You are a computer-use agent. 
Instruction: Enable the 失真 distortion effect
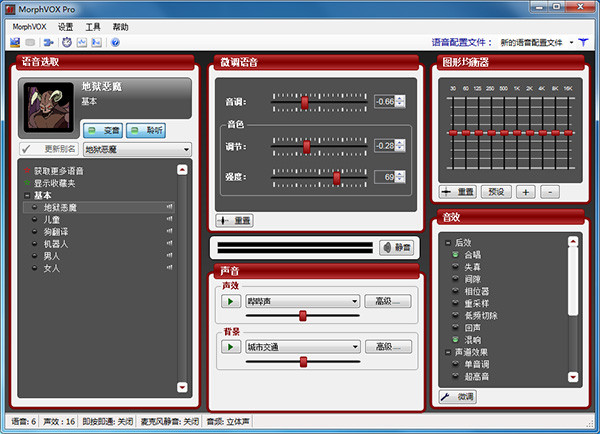pos(455,267)
